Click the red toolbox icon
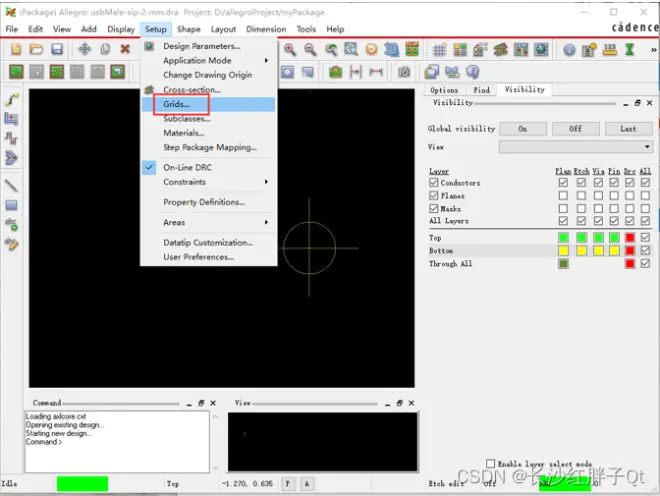The width and height of the screenshot is (660, 496). (335, 72)
